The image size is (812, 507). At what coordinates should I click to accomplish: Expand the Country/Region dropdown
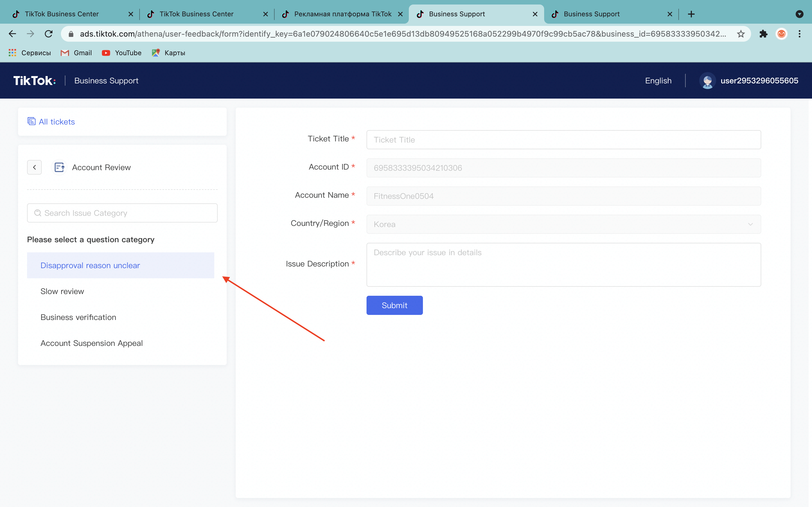click(563, 224)
